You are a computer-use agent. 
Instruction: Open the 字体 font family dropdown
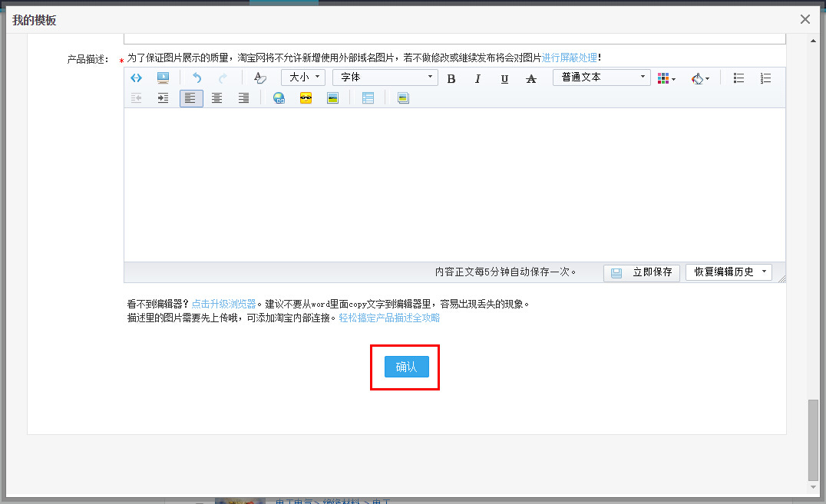[385, 77]
